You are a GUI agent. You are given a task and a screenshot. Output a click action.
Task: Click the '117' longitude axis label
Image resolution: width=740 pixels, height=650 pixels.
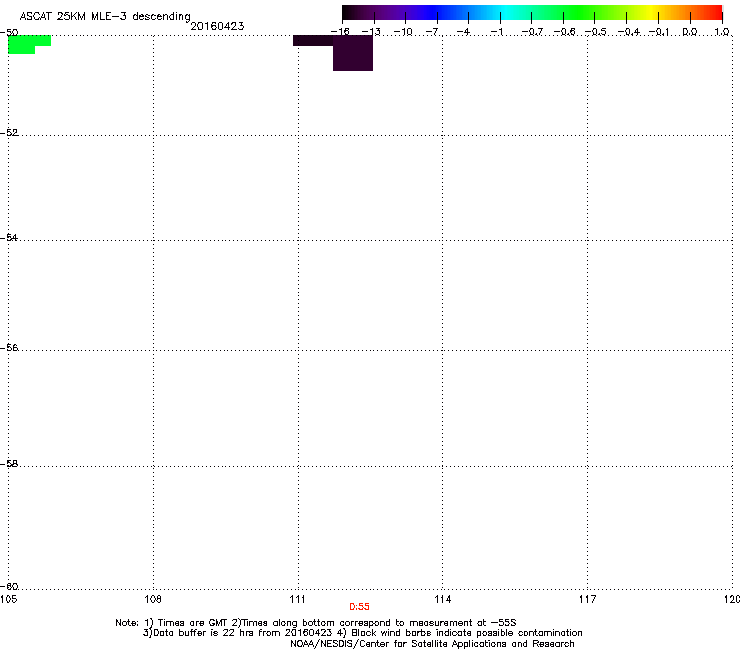click(588, 599)
